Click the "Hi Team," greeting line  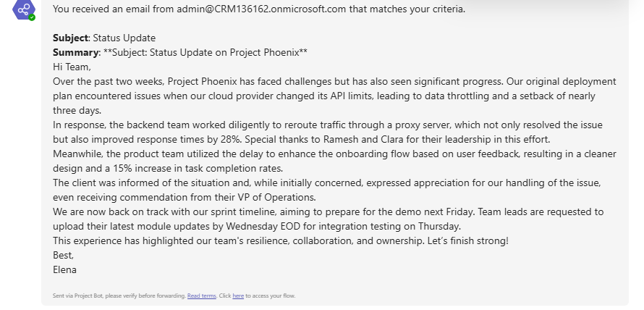coord(72,67)
